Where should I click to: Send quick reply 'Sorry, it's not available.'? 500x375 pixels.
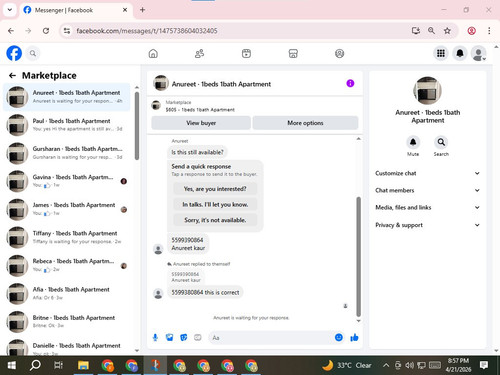[215, 220]
